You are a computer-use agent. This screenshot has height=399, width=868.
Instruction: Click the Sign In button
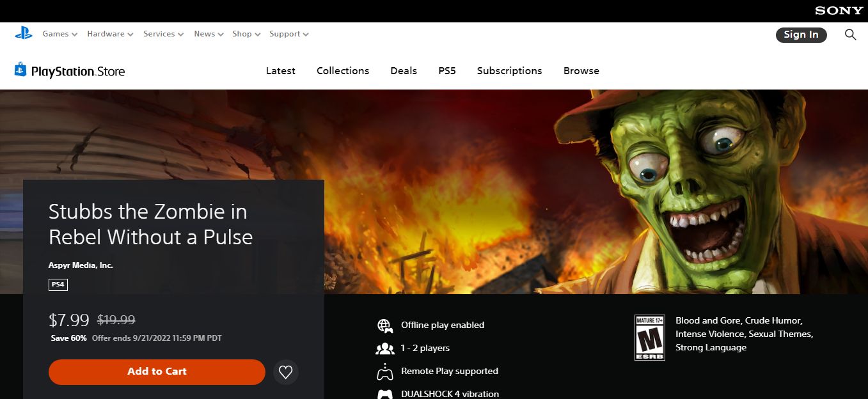click(801, 35)
